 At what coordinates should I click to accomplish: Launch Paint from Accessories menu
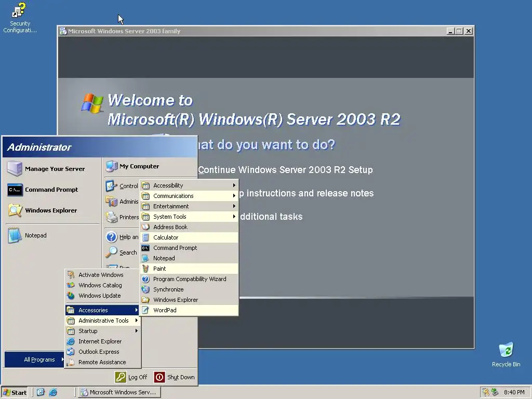[x=189, y=269]
